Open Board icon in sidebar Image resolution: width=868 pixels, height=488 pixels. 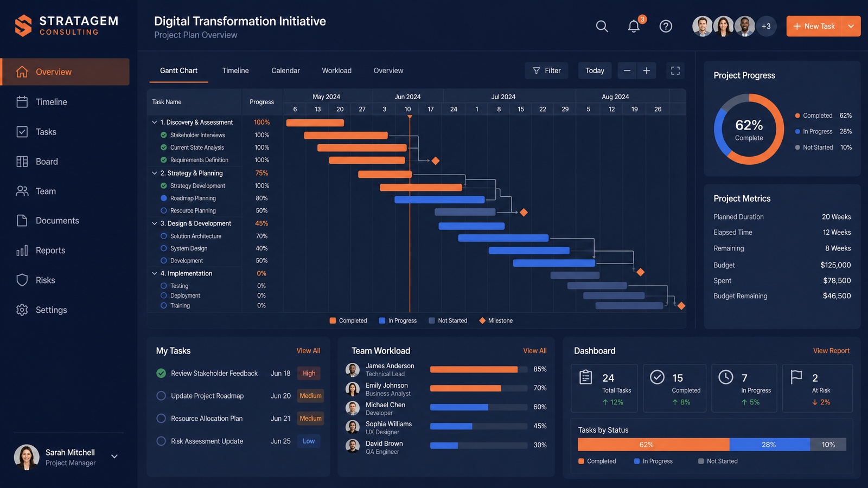22,162
